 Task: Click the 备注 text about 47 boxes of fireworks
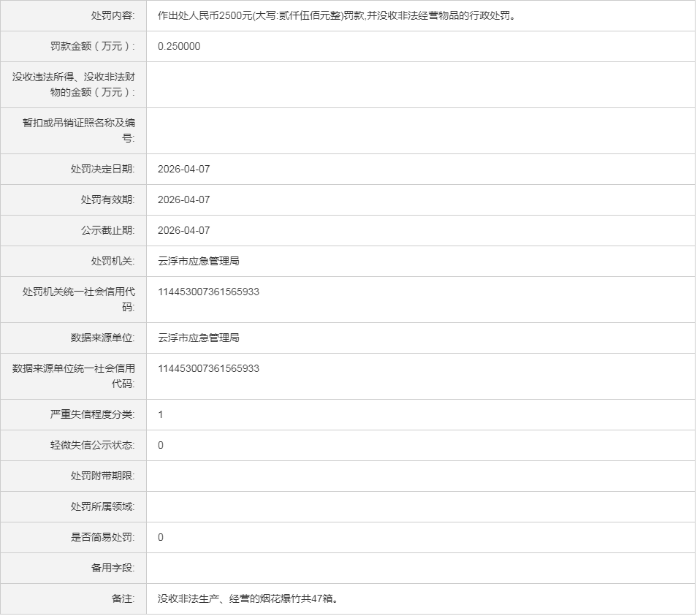pyautogui.click(x=248, y=598)
